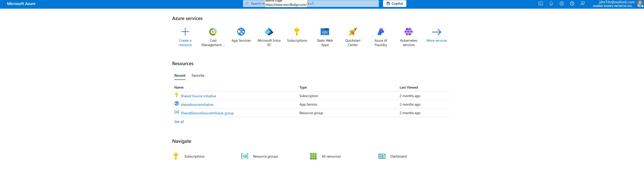This screenshot has width=644, height=169.
Task: Switch to the Recent resources tab
Action: point(180,76)
